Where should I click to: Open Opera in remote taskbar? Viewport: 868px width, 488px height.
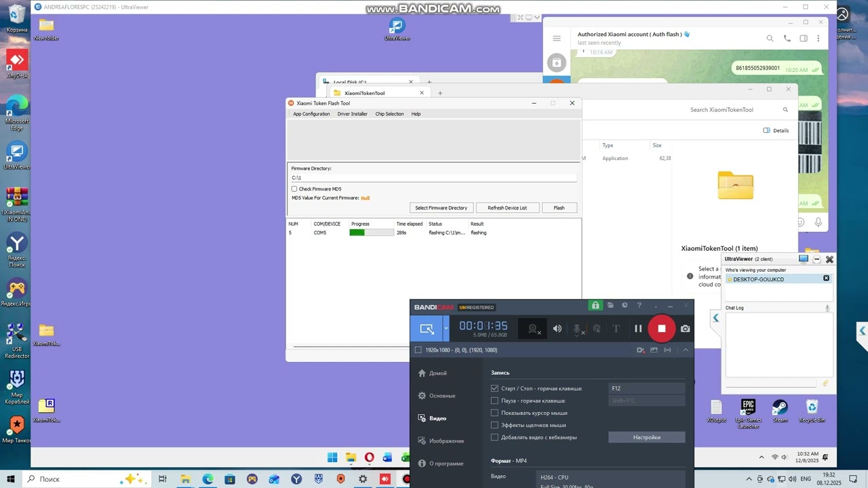(x=370, y=457)
